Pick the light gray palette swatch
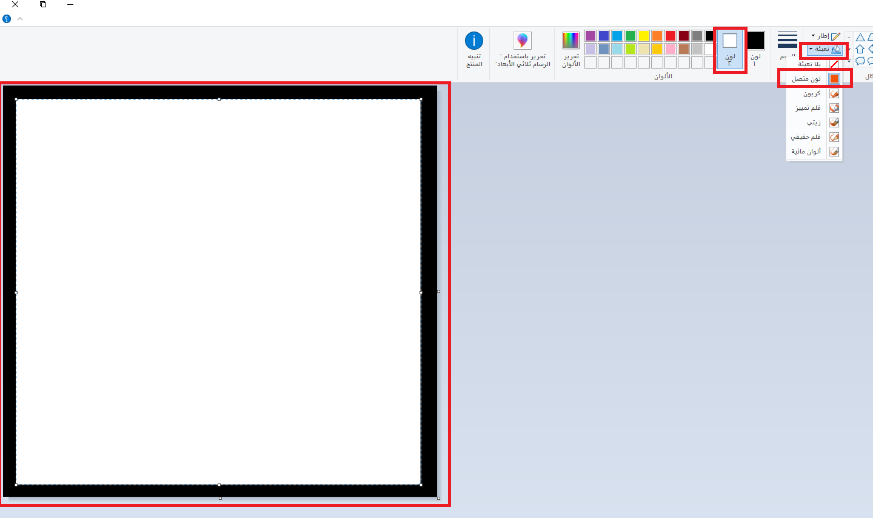This screenshot has height=518, width=873. (697, 50)
